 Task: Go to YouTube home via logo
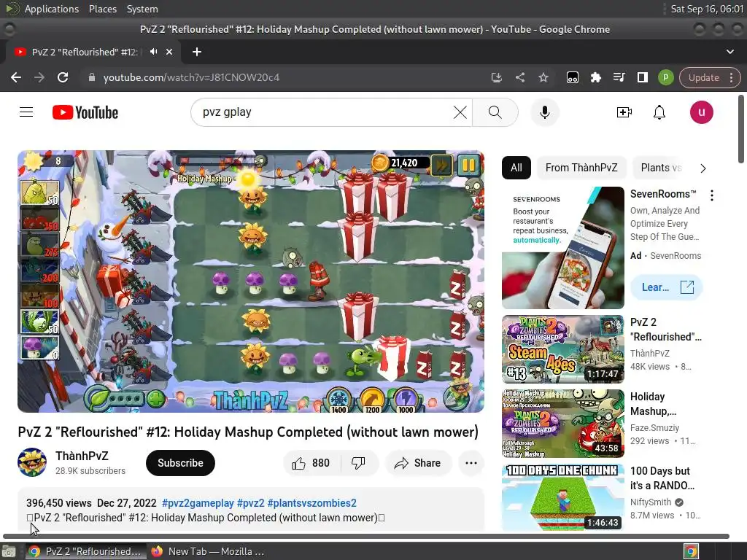pyautogui.click(x=85, y=112)
